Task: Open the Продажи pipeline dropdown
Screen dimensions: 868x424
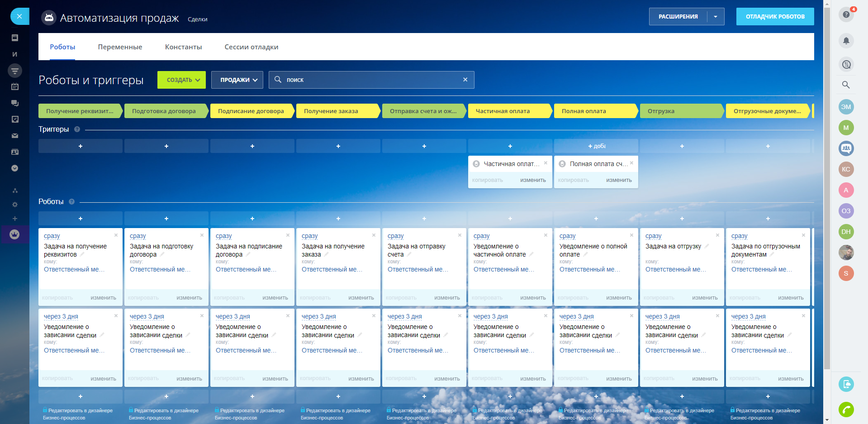Action: 237,80
